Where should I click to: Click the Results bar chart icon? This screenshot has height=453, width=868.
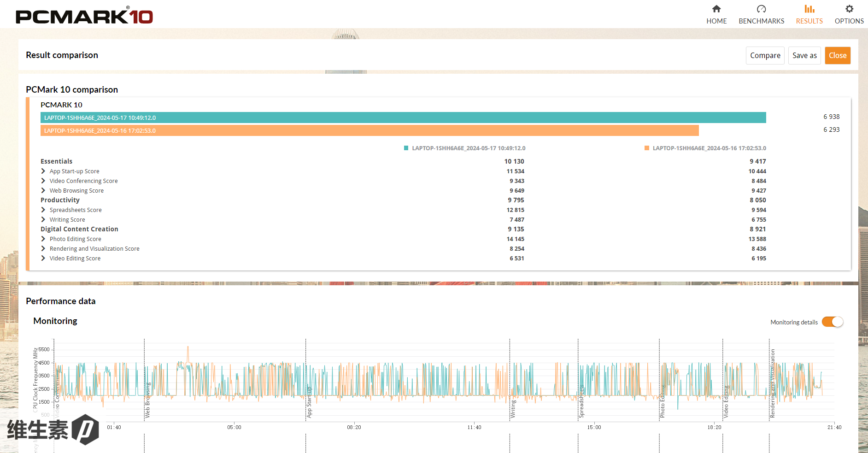point(809,9)
